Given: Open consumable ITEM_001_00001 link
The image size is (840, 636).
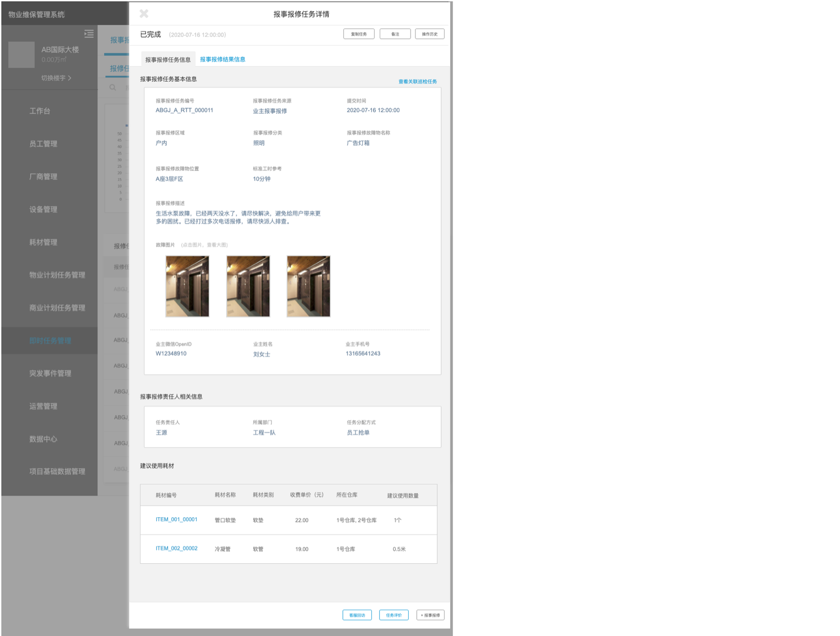Looking at the screenshot, I should 176,519.
